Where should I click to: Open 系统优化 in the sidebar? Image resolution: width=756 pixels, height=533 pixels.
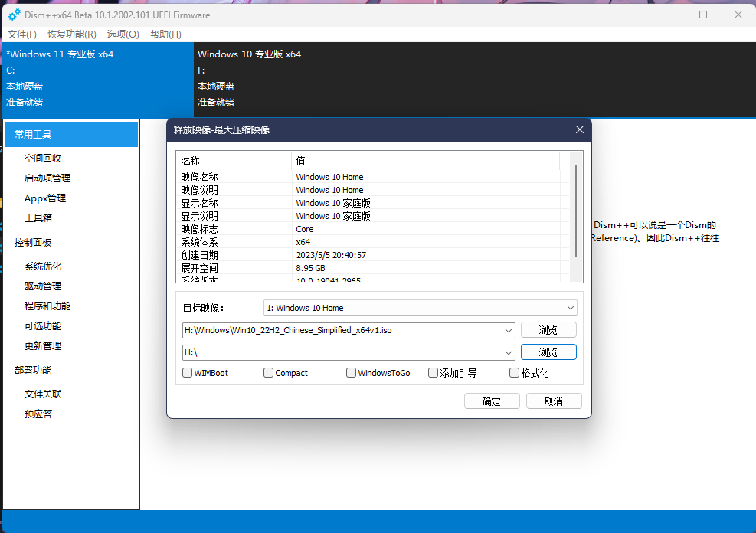[x=43, y=266]
